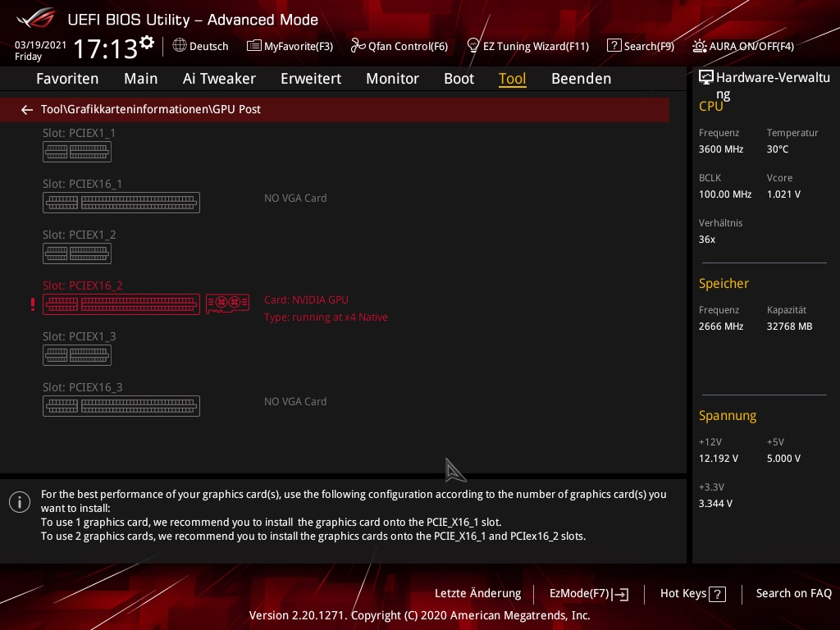This screenshot has width=840, height=630.
Task: Click Verhältnis value 36x
Action: pyautogui.click(x=706, y=240)
